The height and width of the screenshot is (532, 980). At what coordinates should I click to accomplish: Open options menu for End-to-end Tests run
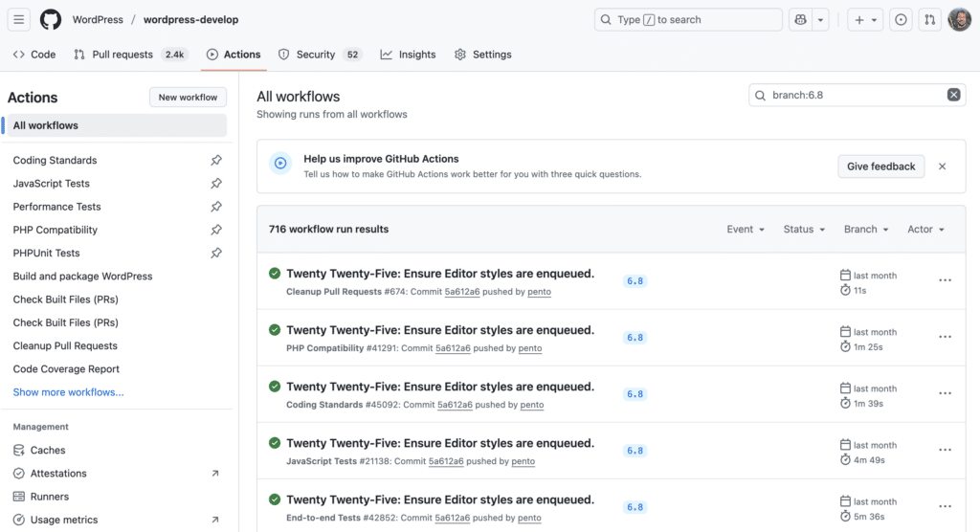tap(945, 506)
